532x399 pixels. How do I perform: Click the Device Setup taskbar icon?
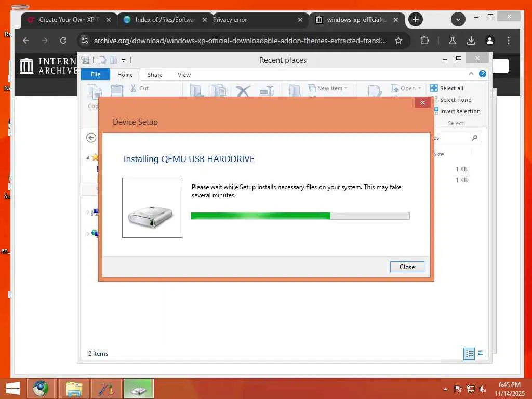tap(138, 389)
